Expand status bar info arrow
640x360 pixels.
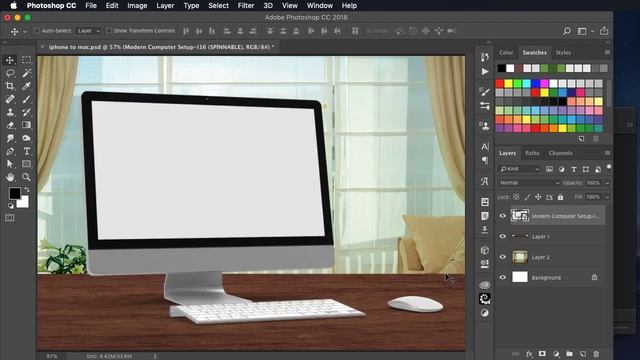pyautogui.click(x=155, y=356)
